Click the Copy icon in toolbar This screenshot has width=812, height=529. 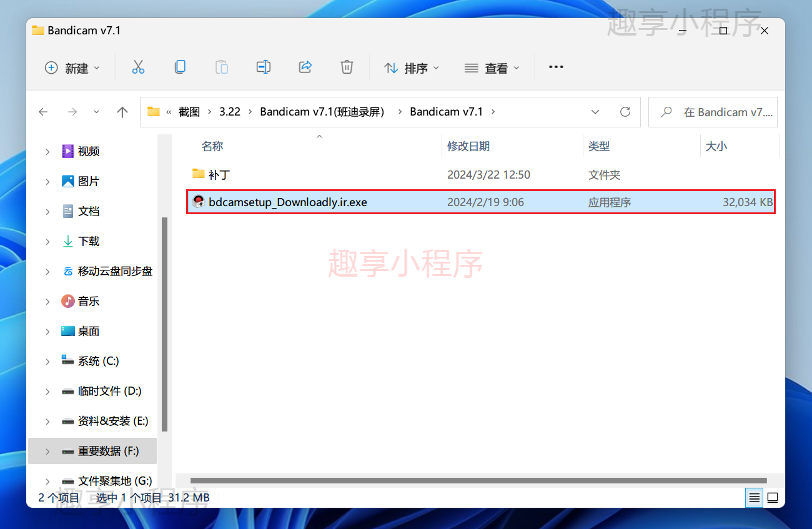pyautogui.click(x=180, y=67)
